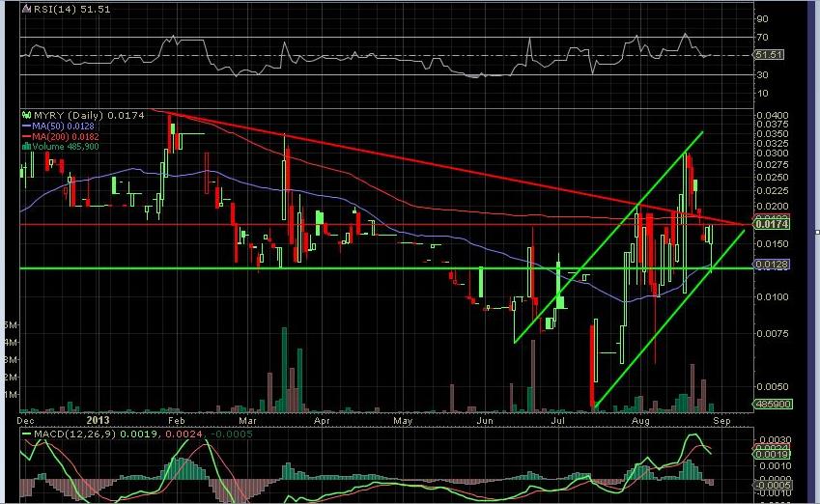Click the 485900 volume tag on axis

point(773,405)
